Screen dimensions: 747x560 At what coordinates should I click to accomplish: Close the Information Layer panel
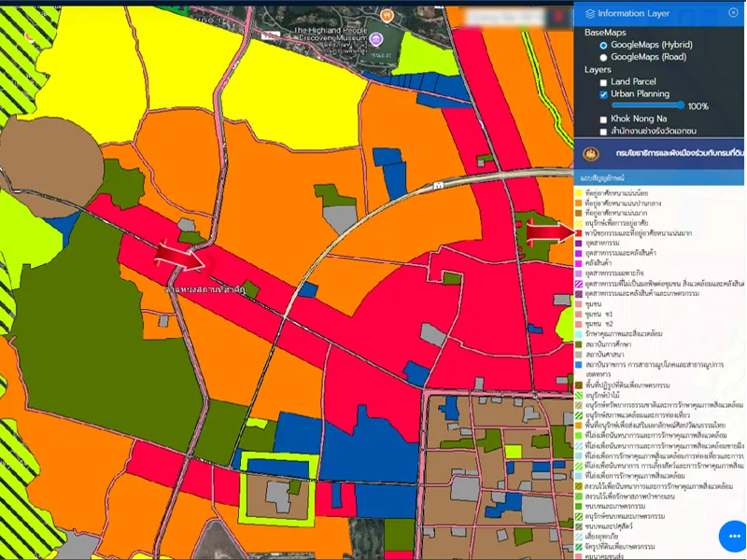pyautogui.click(x=733, y=13)
